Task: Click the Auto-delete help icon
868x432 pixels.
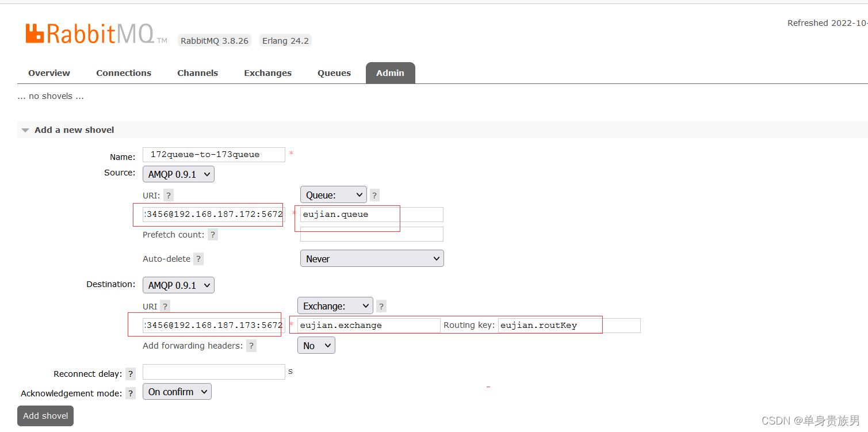Action: point(198,258)
